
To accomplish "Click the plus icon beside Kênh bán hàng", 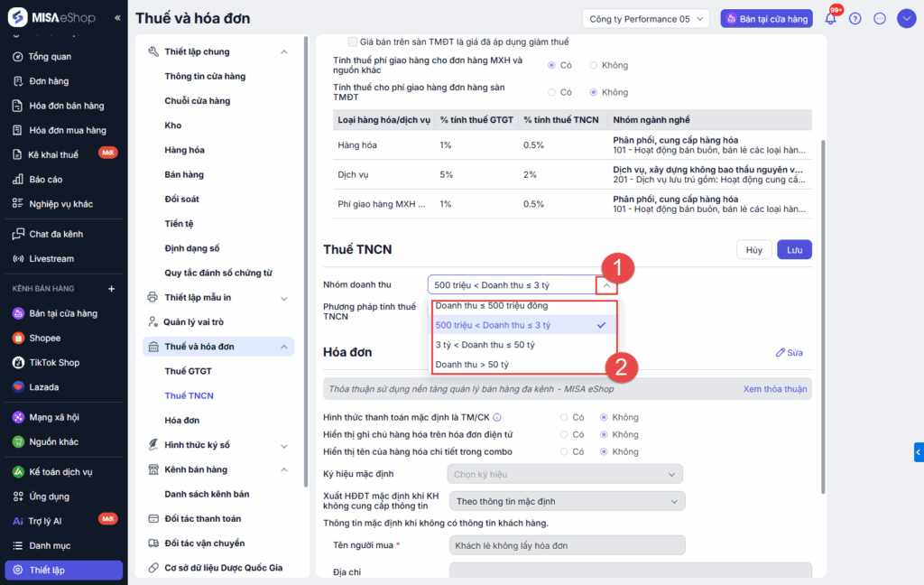I will coord(112,289).
